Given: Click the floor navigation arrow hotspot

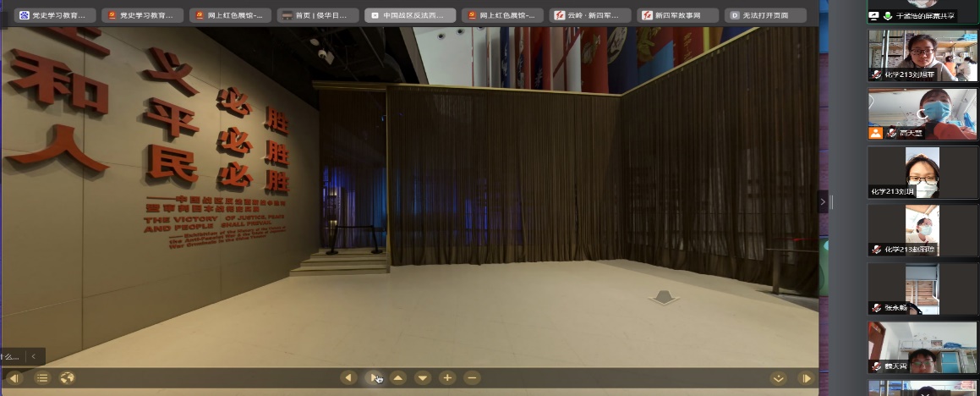Looking at the screenshot, I should 663,297.
